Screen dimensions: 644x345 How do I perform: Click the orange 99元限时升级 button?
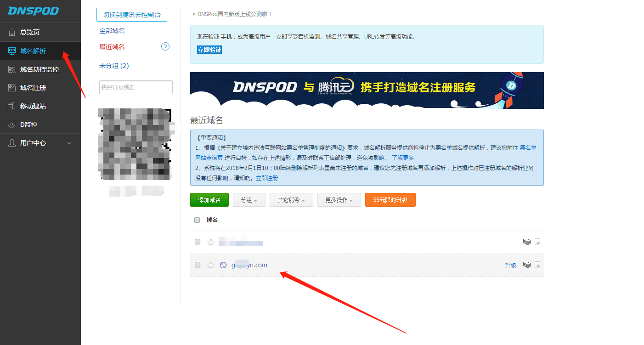point(390,200)
